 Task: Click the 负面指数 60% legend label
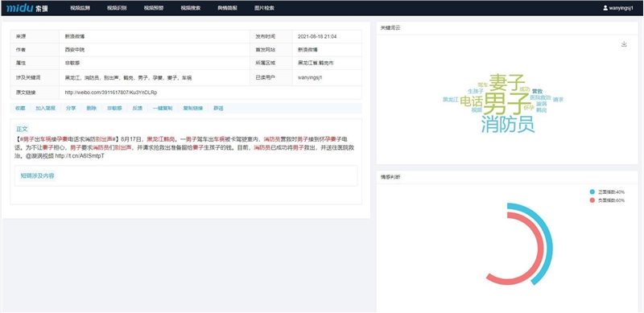[x=611, y=200]
